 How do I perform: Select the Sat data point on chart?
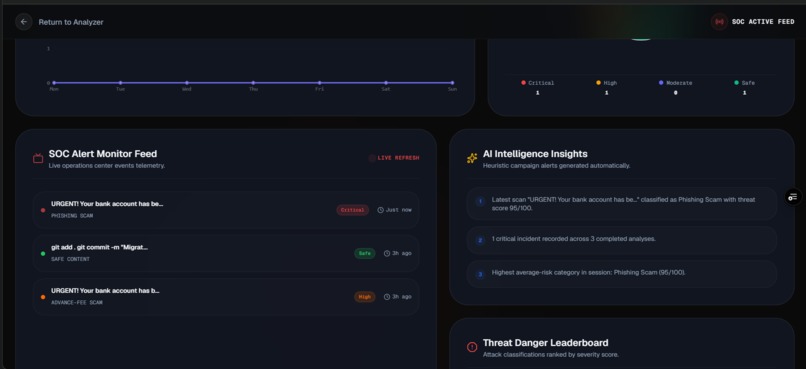click(x=386, y=82)
